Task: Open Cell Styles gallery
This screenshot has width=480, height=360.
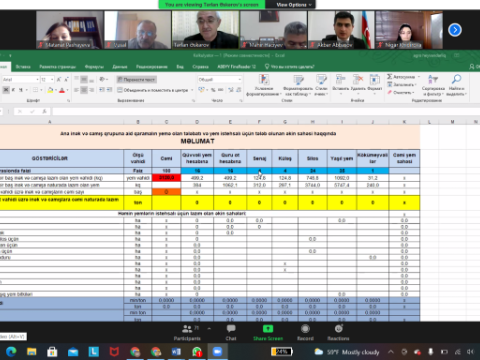Action: [x=321, y=85]
